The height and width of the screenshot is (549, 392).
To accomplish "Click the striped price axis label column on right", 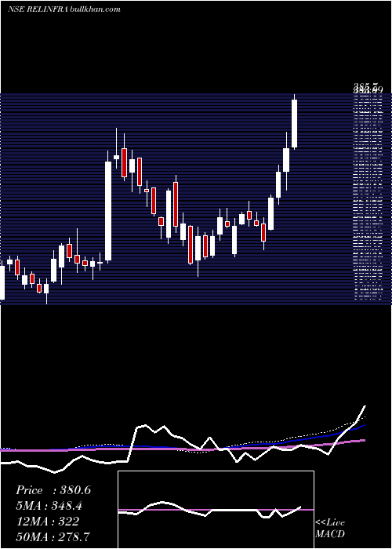I will (x=368, y=196).
